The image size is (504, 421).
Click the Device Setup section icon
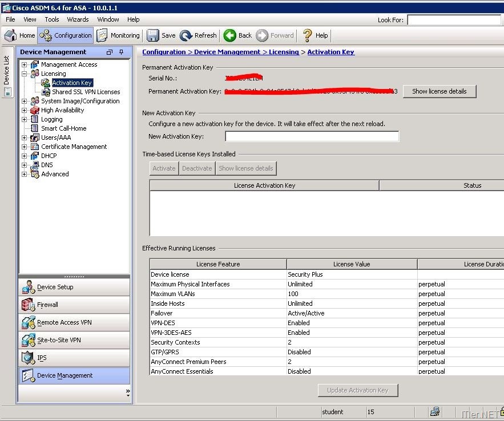29,287
